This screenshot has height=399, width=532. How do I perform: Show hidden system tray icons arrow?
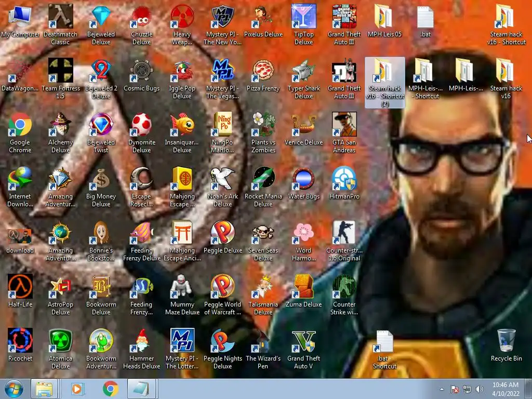pyautogui.click(x=442, y=389)
